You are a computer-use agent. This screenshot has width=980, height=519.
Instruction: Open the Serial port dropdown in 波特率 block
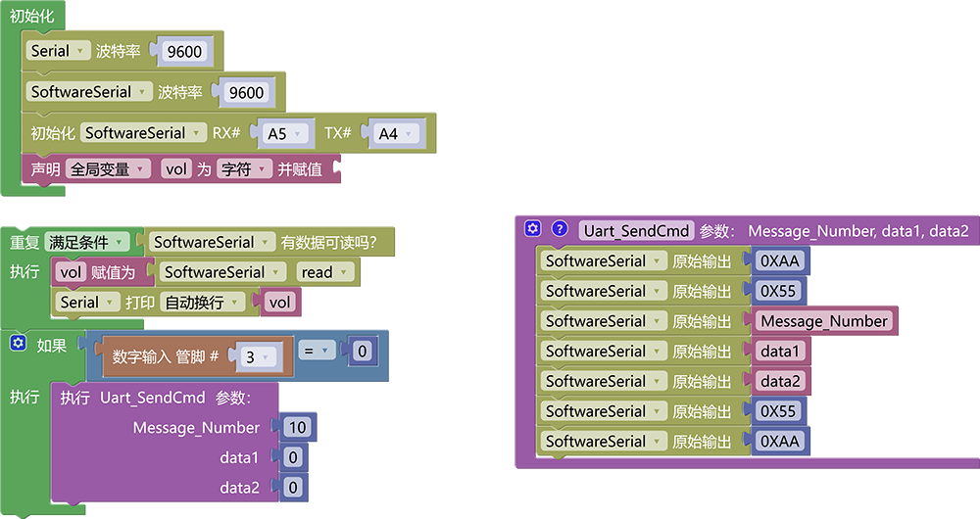58,51
